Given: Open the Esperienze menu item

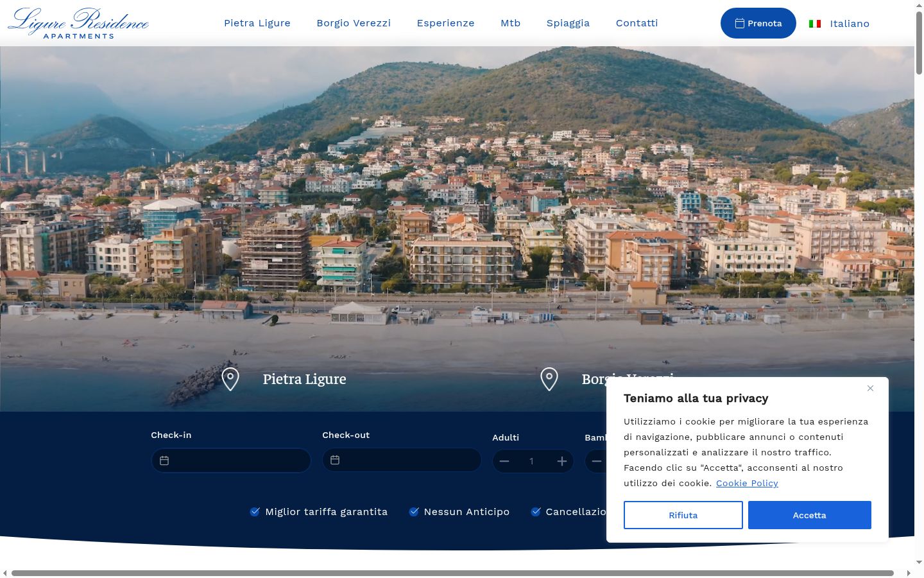Looking at the screenshot, I should tap(445, 23).
